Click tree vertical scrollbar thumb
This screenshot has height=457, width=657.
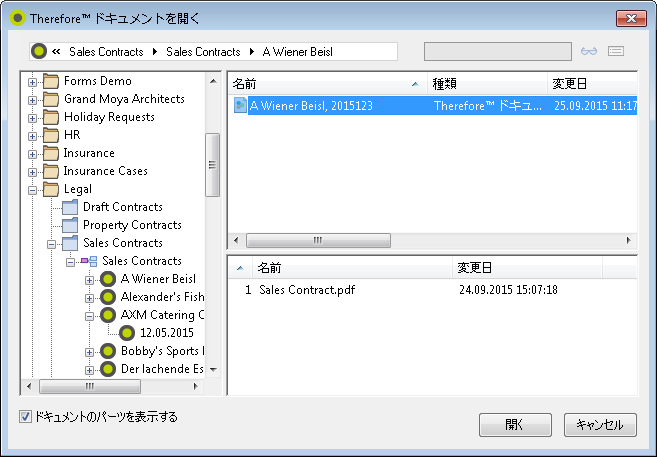(212, 165)
